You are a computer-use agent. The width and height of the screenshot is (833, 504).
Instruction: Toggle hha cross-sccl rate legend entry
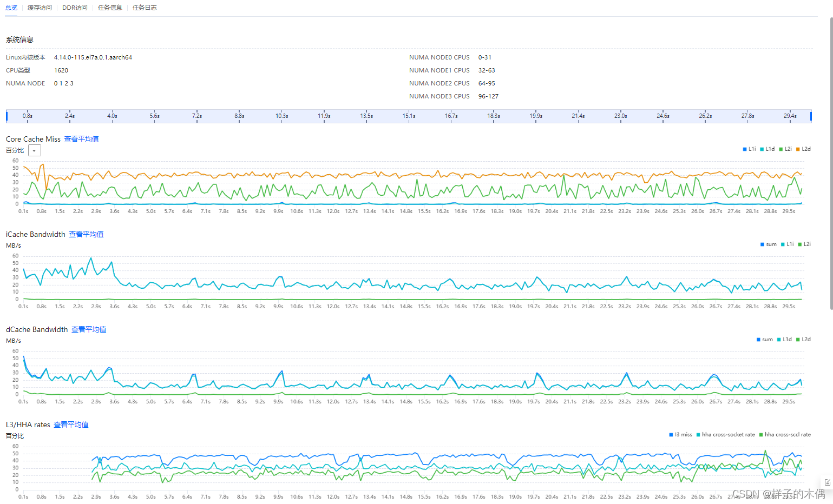pos(785,435)
